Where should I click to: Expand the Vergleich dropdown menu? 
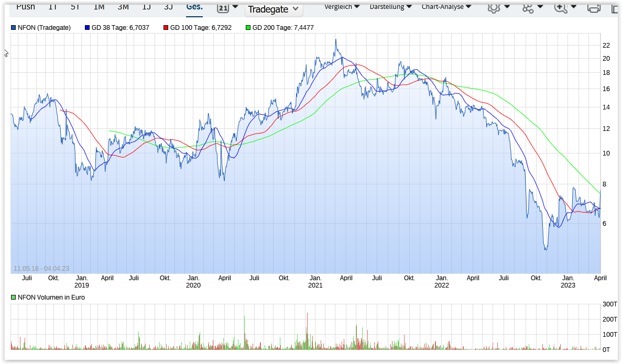point(342,7)
